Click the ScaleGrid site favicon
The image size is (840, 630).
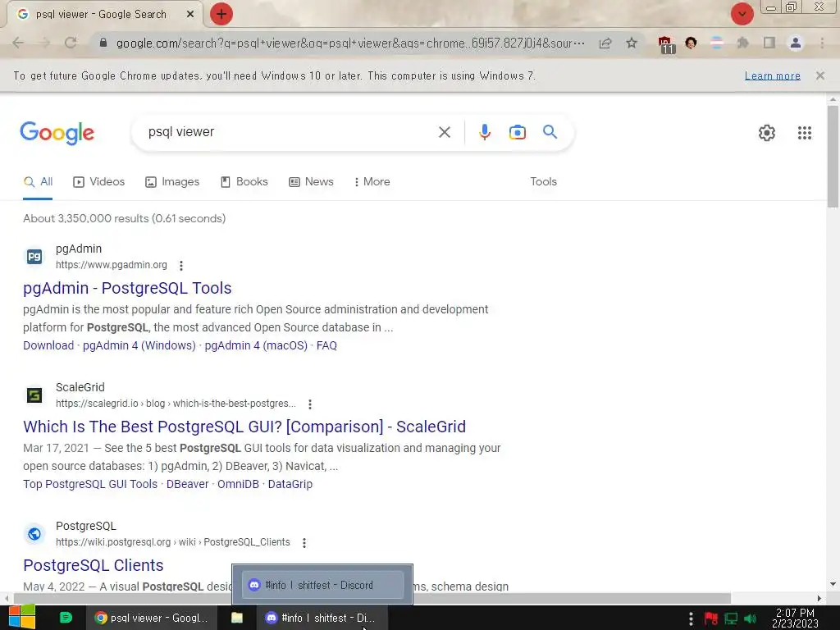point(34,395)
